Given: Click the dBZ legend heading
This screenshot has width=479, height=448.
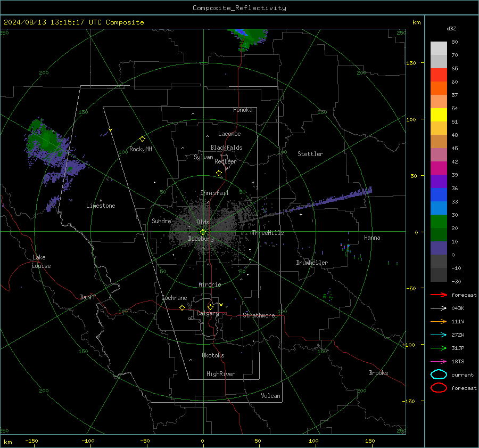Looking at the screenshot, I should [451, 28].
